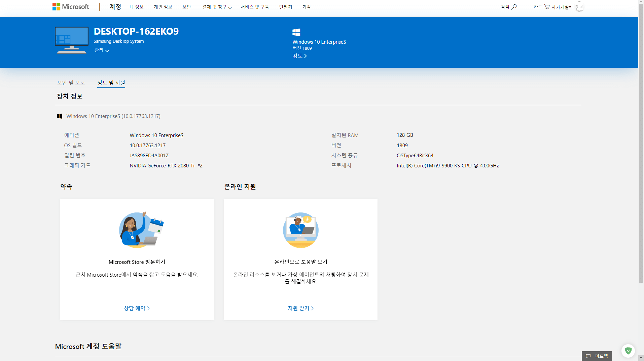Screen dimensions: 644x361
Task: Open the 보안 menu item
Action: pos(187,7)
